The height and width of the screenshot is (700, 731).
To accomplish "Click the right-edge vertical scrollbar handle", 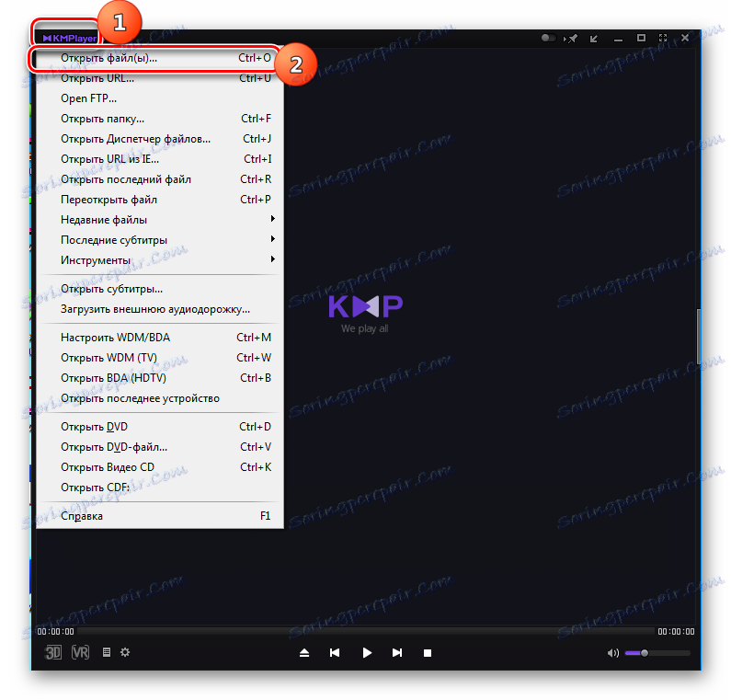I will [699, 337].
